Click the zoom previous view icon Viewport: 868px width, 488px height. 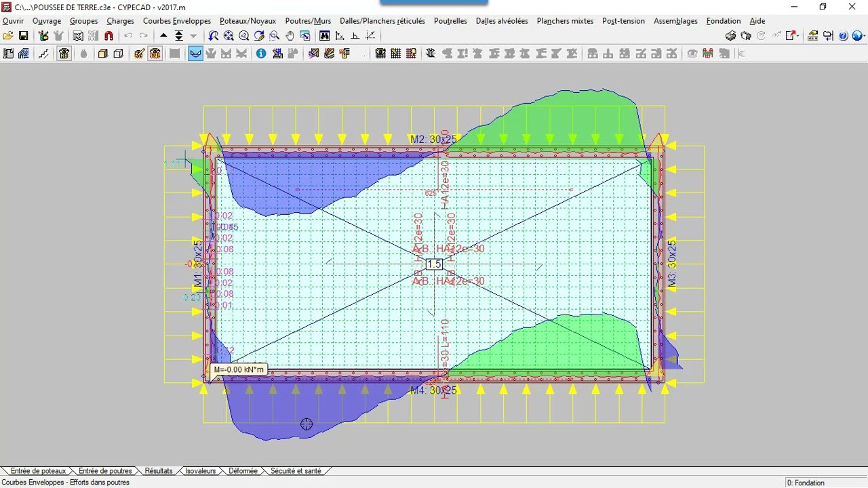pos(213,36)
